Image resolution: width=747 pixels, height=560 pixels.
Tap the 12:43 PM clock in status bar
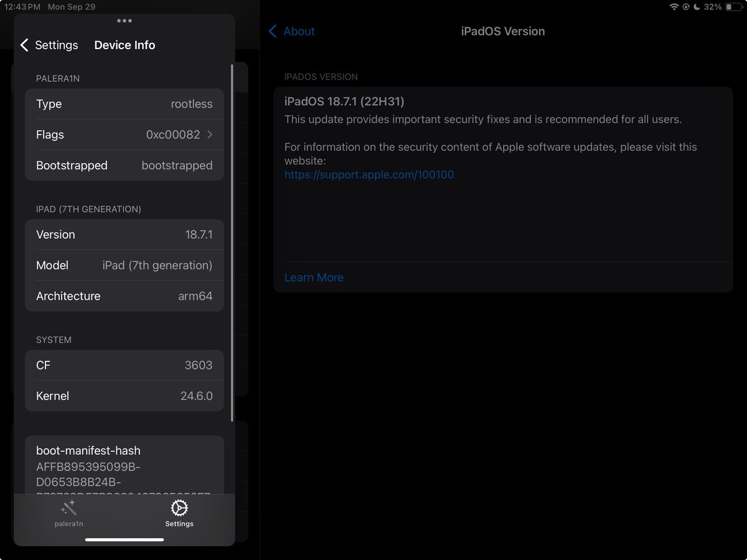[x=23, y=7]
